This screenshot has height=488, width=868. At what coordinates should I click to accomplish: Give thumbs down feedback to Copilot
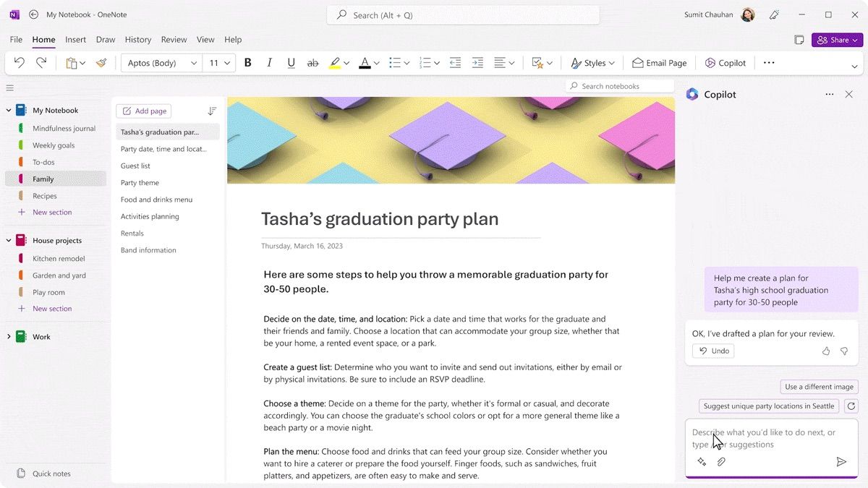(x=843, y=351)
